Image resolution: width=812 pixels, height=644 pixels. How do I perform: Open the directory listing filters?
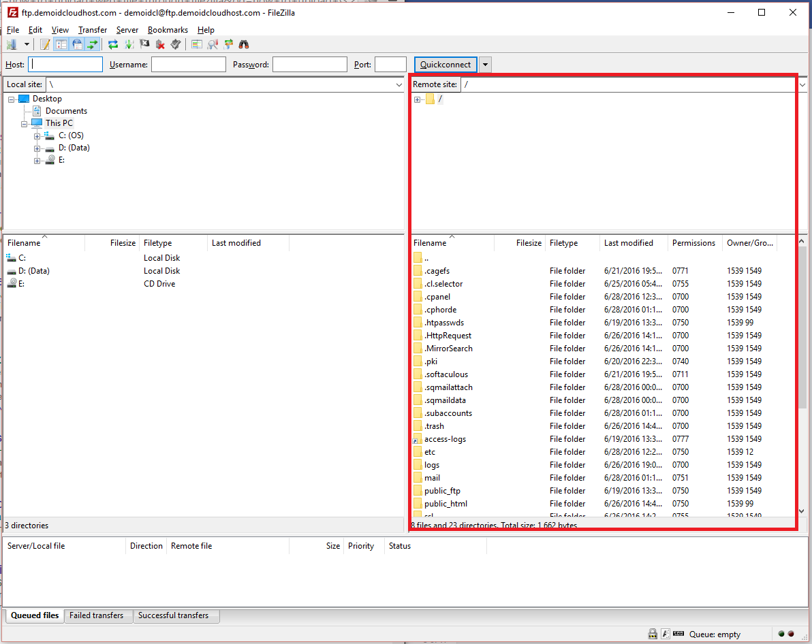pos(213,44)
